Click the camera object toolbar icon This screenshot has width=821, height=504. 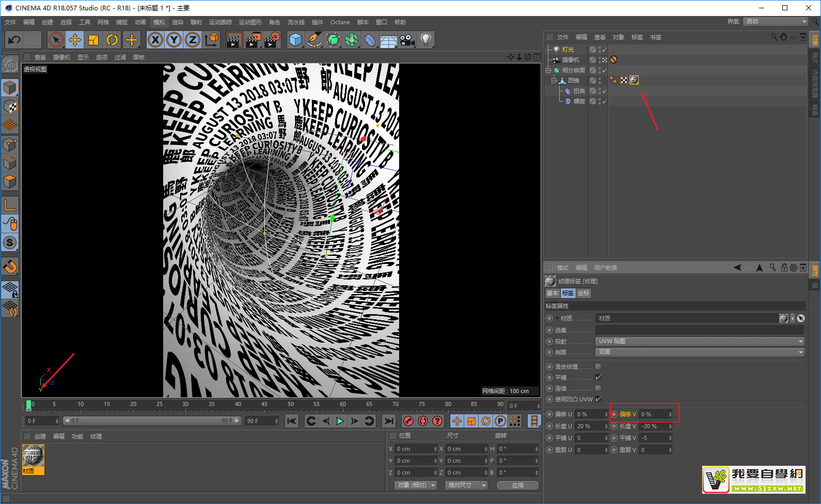[407, 40]
